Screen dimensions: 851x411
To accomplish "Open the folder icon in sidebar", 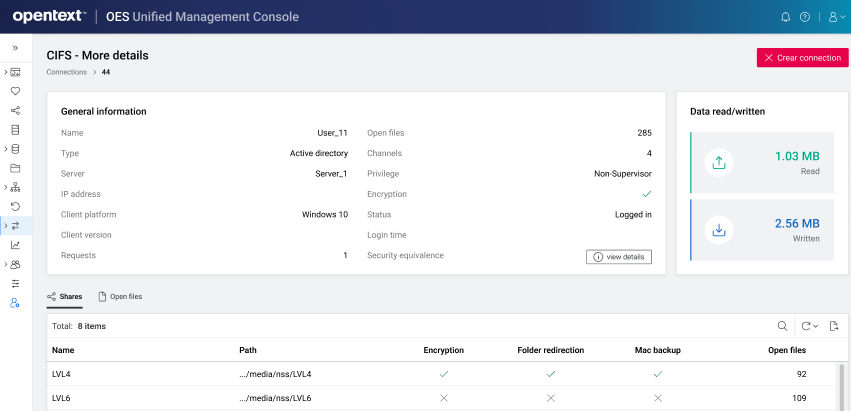I will click(x=15, y=168).
